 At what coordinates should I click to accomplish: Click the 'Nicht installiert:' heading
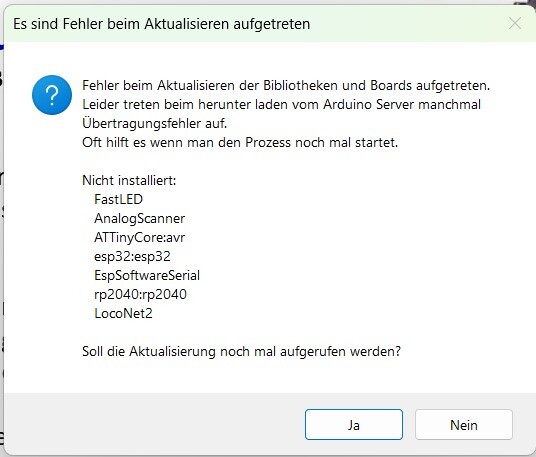point(129,180)
